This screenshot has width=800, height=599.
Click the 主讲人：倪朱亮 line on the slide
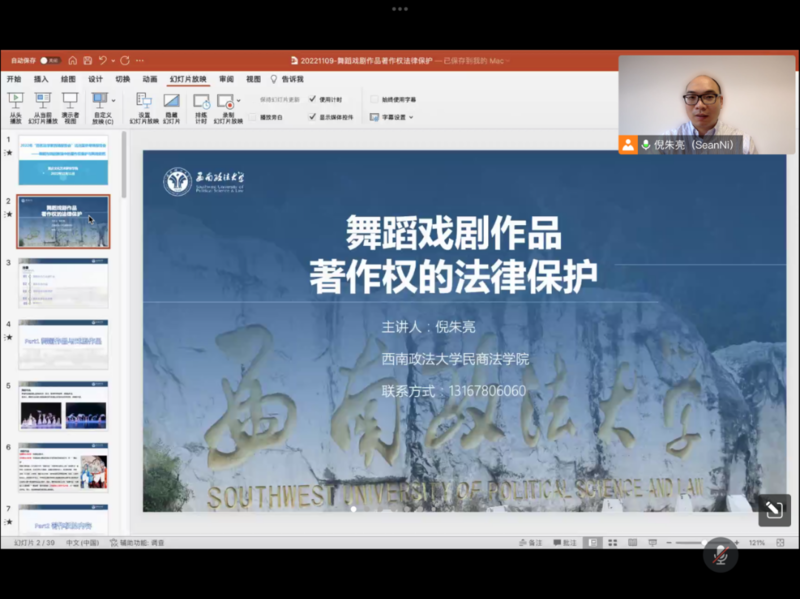[x=429, y=327]
